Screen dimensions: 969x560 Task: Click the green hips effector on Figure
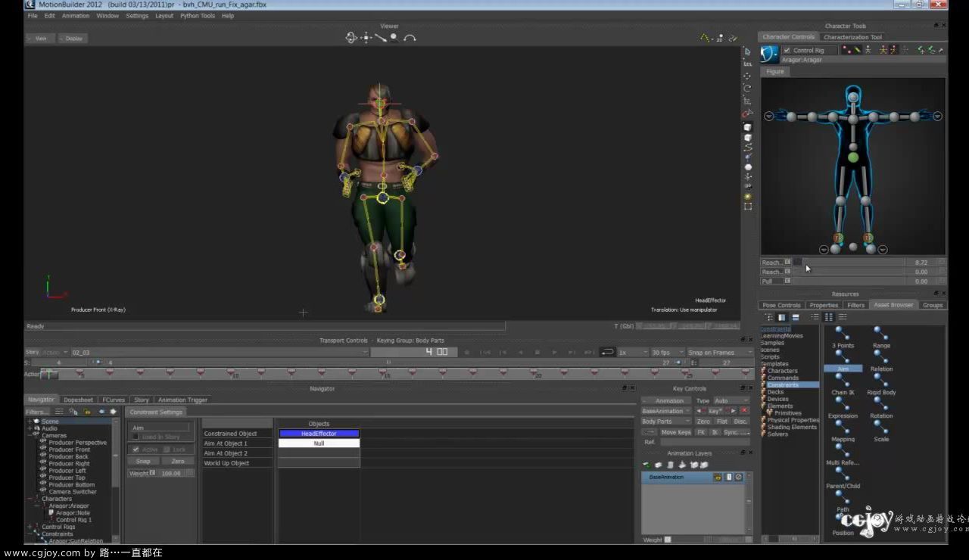tap(853, 157)
